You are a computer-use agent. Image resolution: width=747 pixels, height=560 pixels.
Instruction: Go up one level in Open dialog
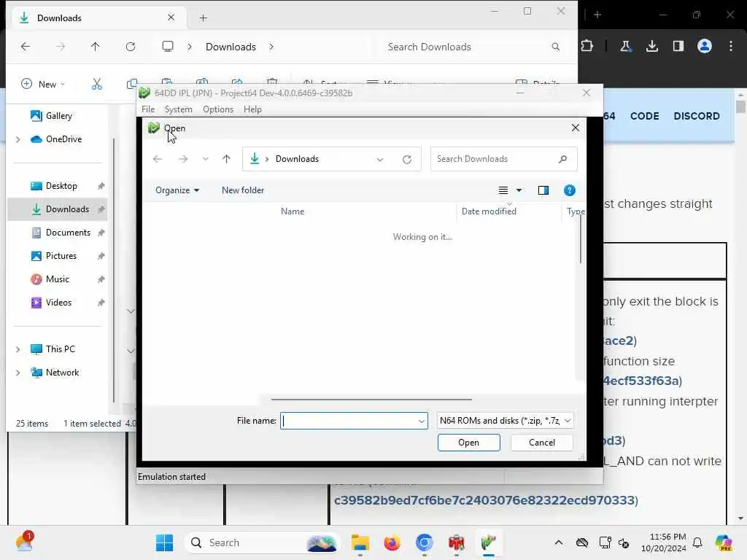(226, 159)
